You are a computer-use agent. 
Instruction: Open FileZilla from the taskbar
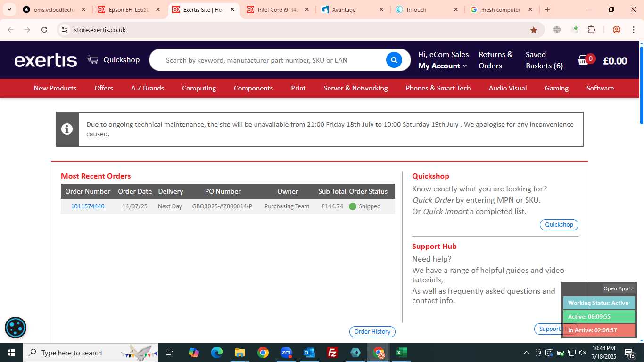click(332, 353)
